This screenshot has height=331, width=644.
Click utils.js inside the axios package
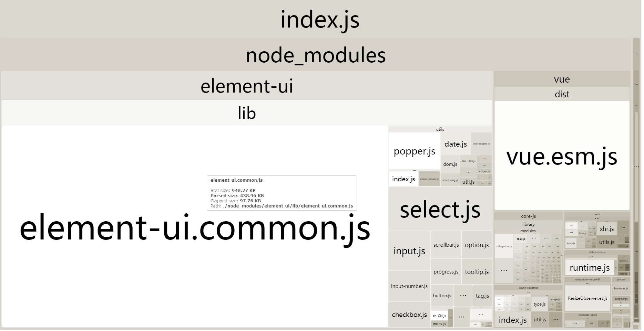606,242
